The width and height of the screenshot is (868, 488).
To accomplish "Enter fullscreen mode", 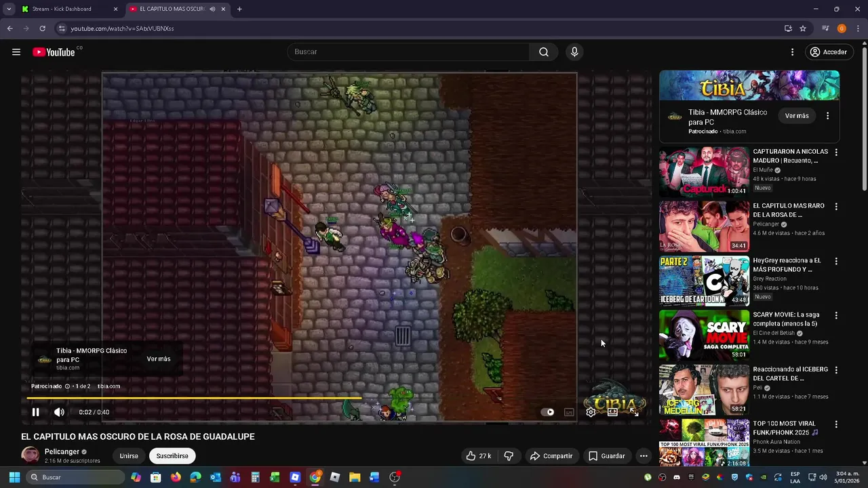I will (x=634, y=412).
